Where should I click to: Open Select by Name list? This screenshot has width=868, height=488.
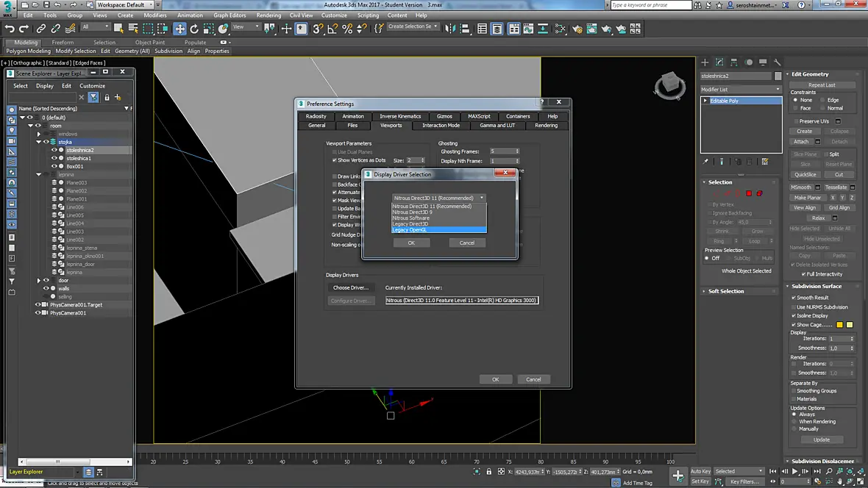point(133,28)
